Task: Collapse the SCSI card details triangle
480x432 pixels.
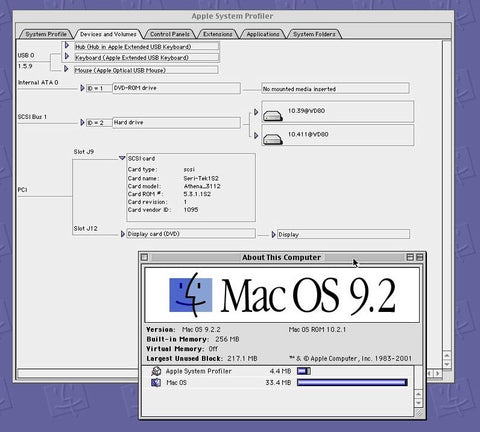Action: pos(122,158)
